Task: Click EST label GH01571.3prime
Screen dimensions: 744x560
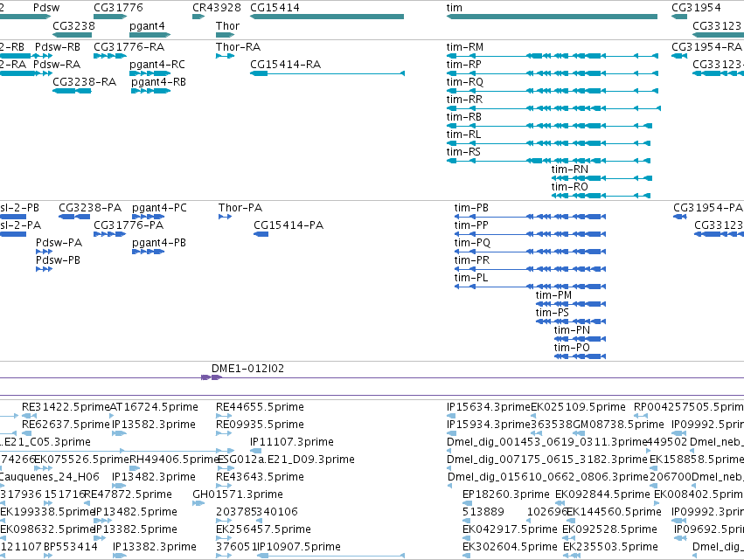Action: click(x=238, y=495)
